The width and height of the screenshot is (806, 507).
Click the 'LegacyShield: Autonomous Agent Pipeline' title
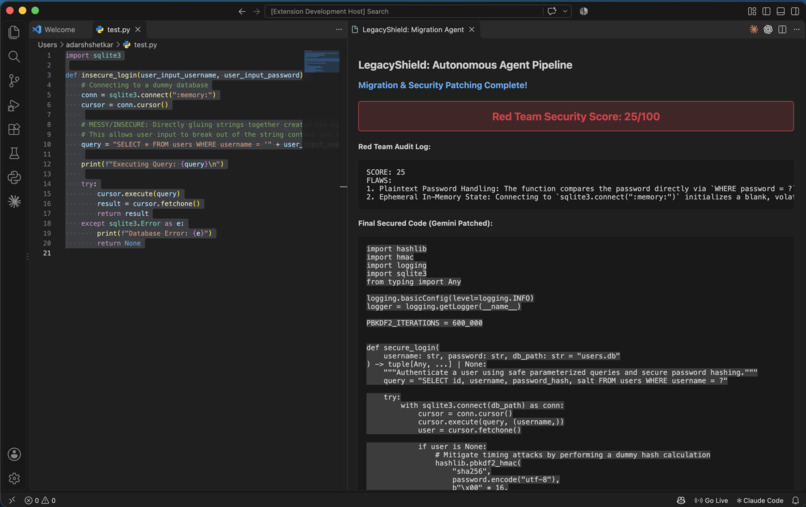[x=465, y=65]
